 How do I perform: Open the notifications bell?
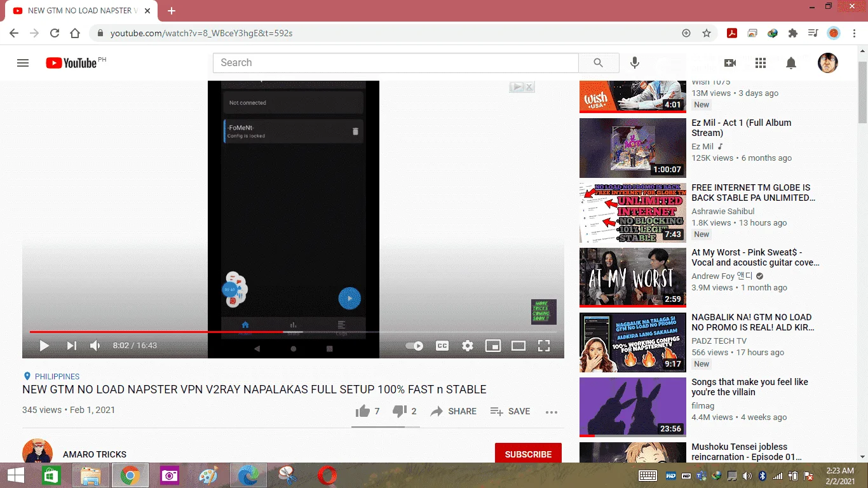(791, 63)
